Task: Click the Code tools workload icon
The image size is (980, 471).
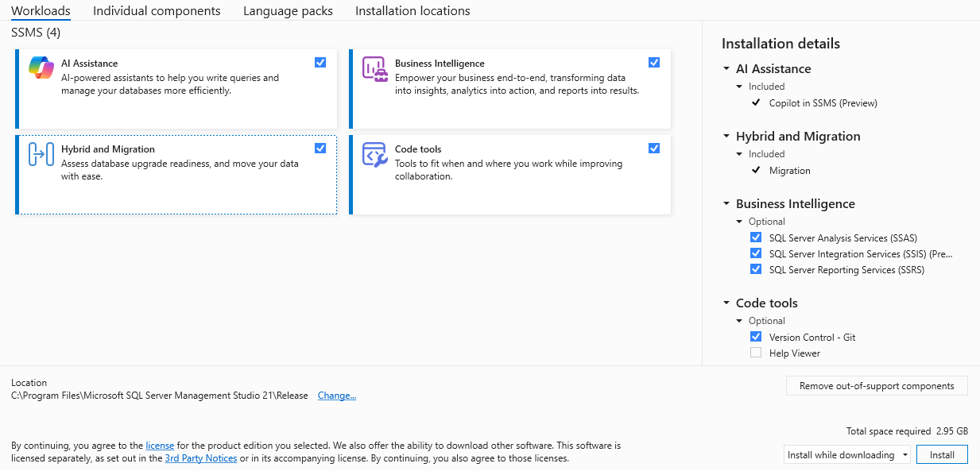Action: click(375, 154)
